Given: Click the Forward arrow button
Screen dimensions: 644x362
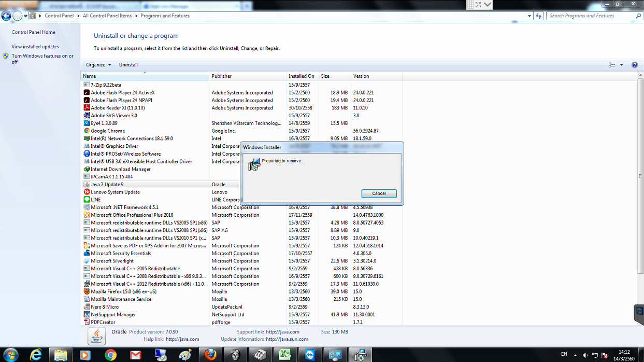Looking at the screenshot, I should click(x=17, y=16).
